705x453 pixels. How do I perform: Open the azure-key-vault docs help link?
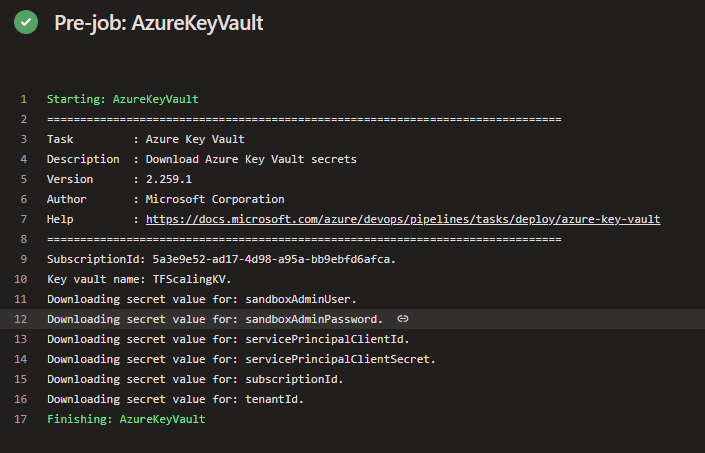[403, 219]
